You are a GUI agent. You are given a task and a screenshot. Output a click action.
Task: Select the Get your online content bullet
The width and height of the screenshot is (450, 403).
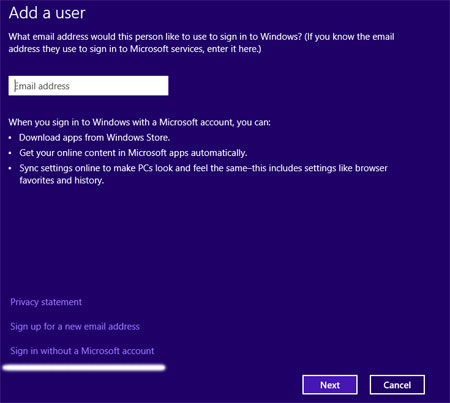[x=133, y=153]
